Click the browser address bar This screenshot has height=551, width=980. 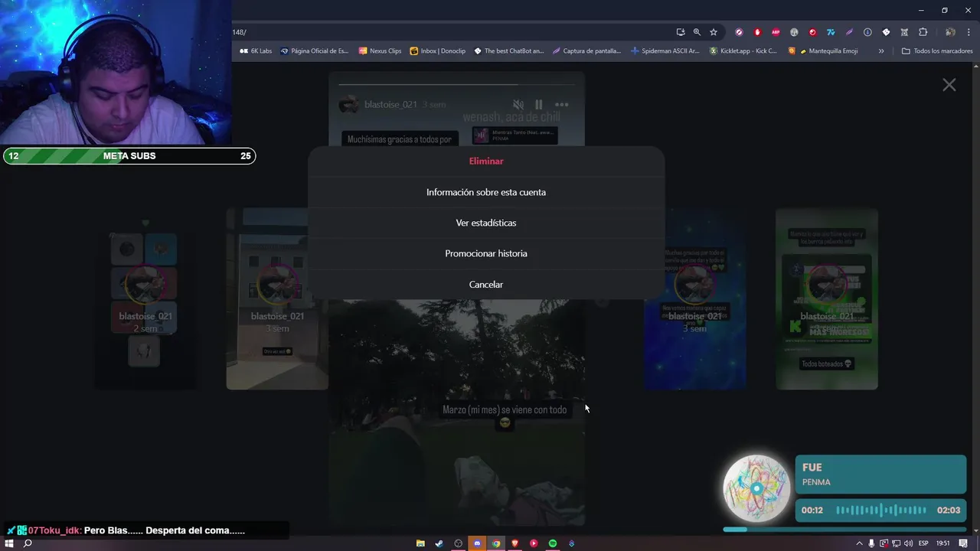(452, 32)
